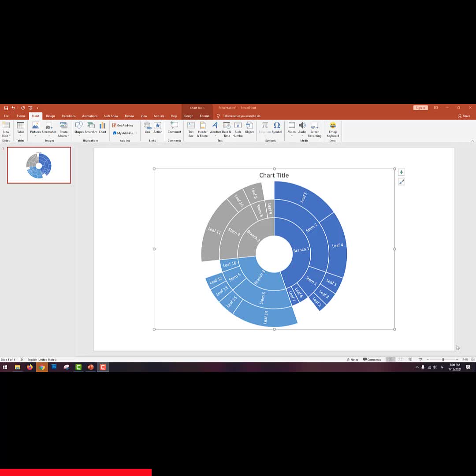The height and width of the screenshot is (476, 476).
Task: Click the Sign in button
Action: pyautogui.click(x=420, y=108)
